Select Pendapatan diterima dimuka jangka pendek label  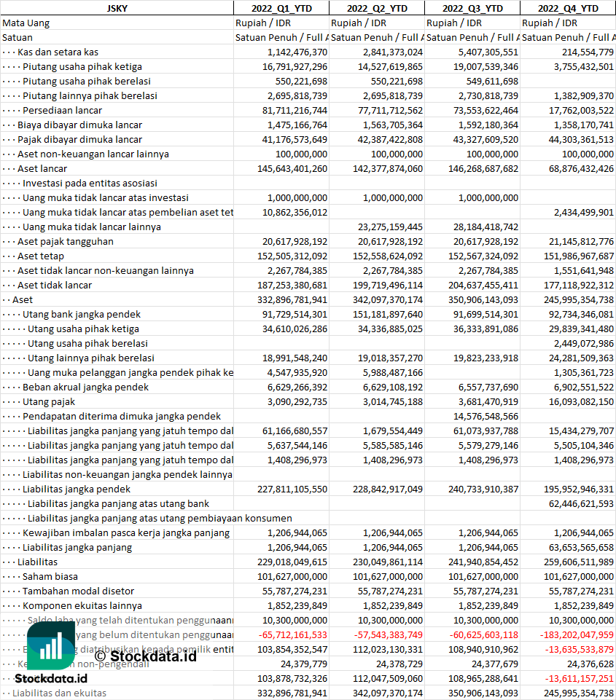click(122, 417)
